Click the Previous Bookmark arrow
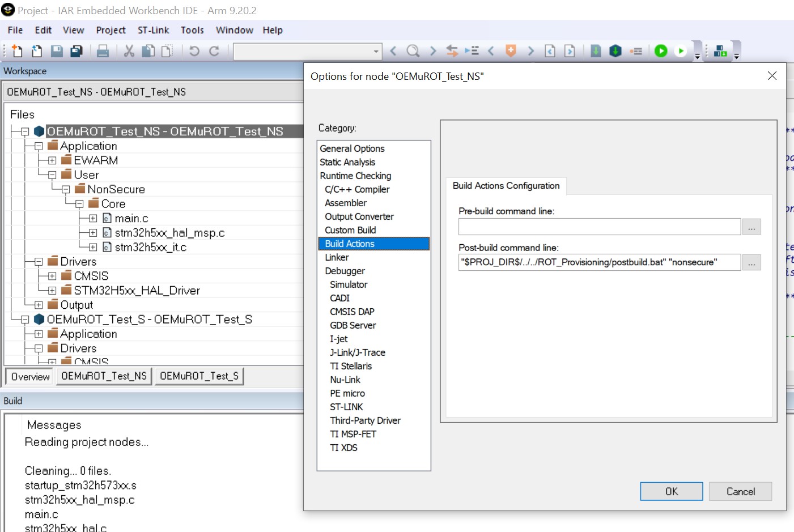The width and height of the screenshot is (794, 532). 491,51
